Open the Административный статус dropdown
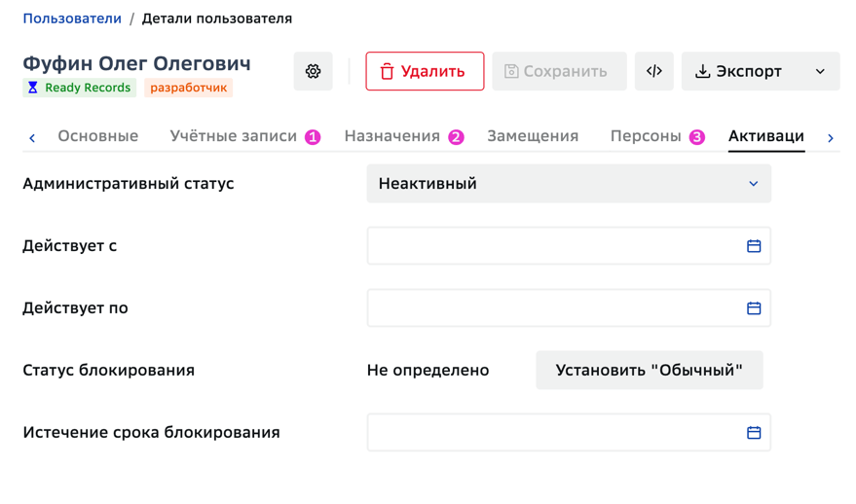This screenshot has height=504, width=856. (x=569, y=184)
